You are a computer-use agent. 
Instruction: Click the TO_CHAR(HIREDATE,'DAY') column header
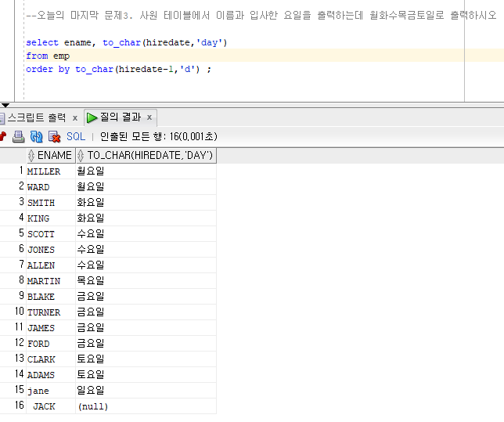point(149,156)
